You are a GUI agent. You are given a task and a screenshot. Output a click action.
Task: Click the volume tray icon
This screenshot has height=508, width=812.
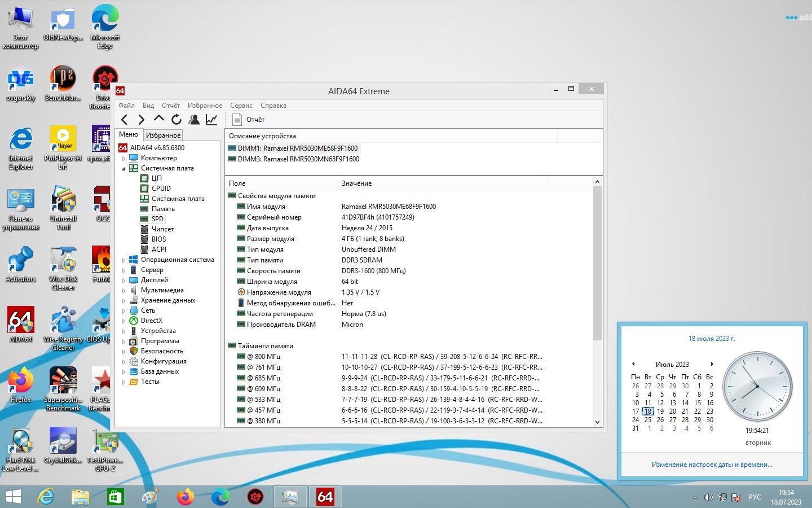[x=708, y=497]
